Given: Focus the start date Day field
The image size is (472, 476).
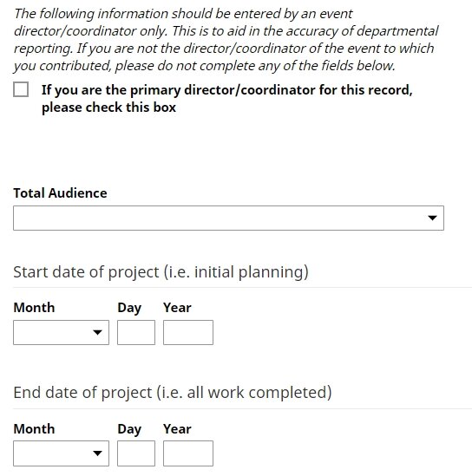Looking at the screenshot, I should coord(136,332).
